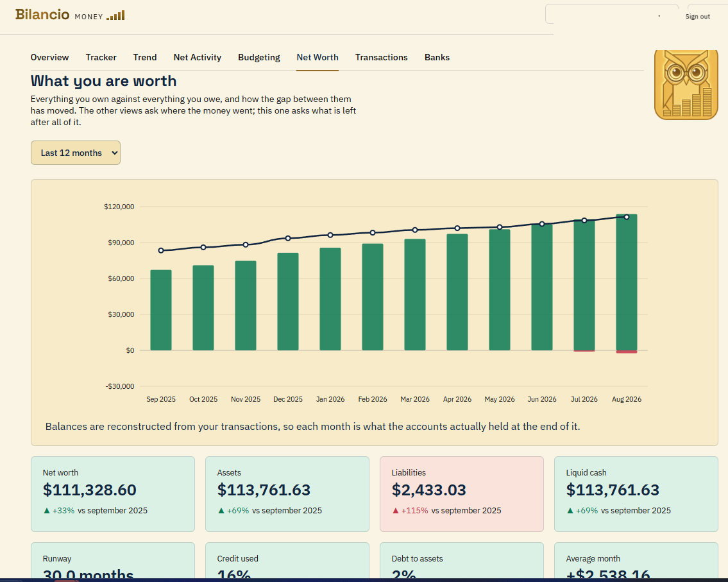
Task: Click the green Jan 2026 assets bar
Action: (330, 299)
